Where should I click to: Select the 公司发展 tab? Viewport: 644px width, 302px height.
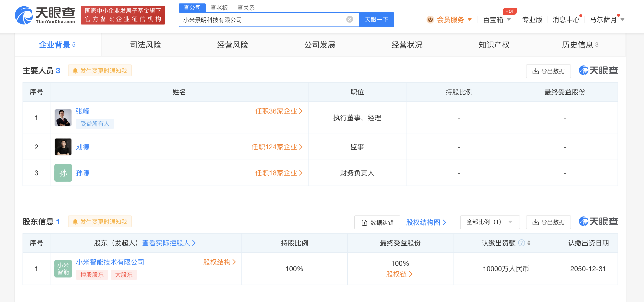(320, 45)
